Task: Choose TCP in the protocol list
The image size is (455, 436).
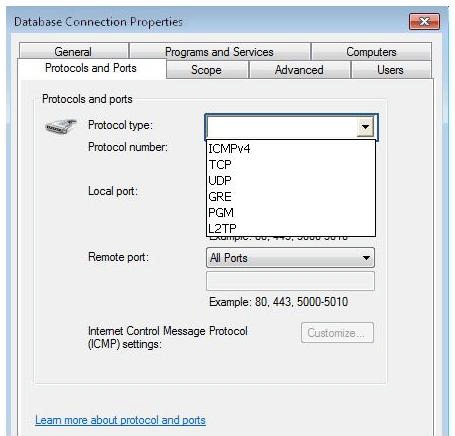Action: [291, 164]
